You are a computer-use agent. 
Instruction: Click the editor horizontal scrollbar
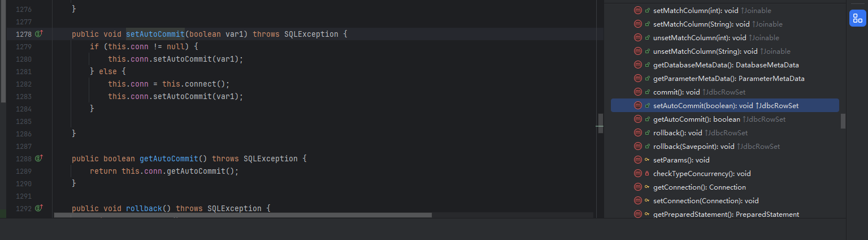pos(243,215)
